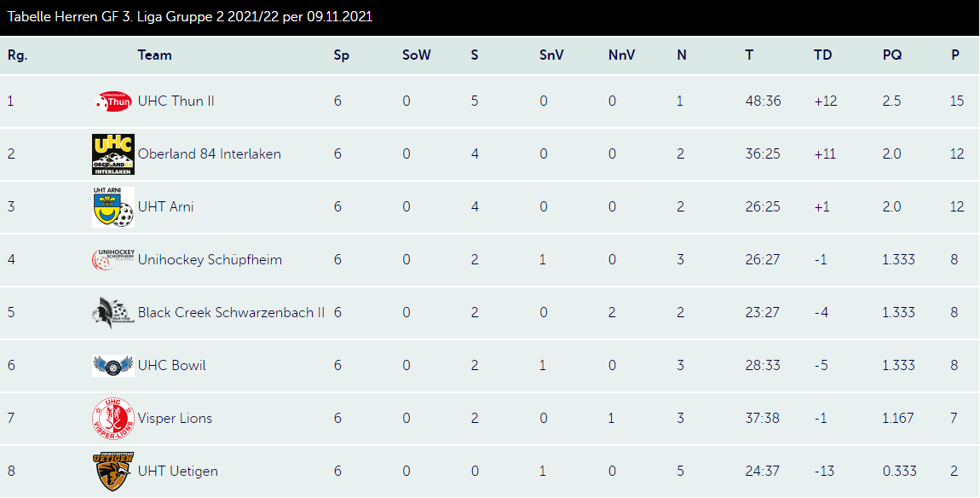Click the UHT Arni crest logo
980x498 pixels.
coord(113,207)
